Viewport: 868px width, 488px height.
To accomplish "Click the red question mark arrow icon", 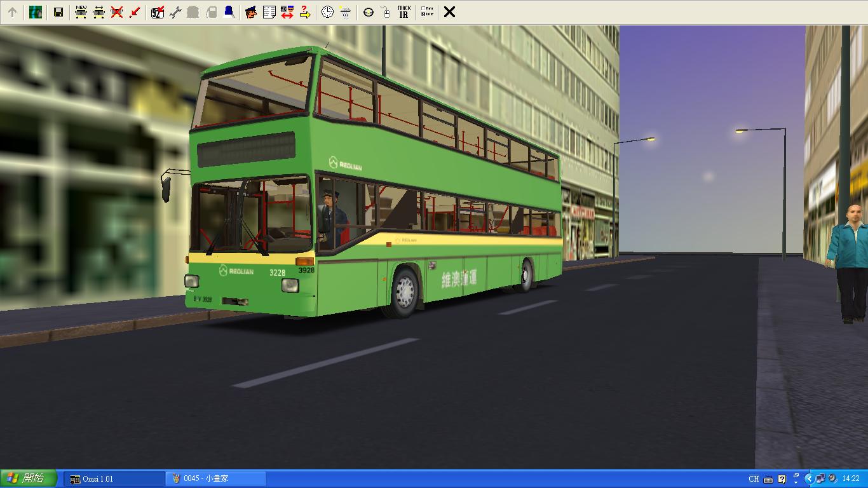I will 304,12.
